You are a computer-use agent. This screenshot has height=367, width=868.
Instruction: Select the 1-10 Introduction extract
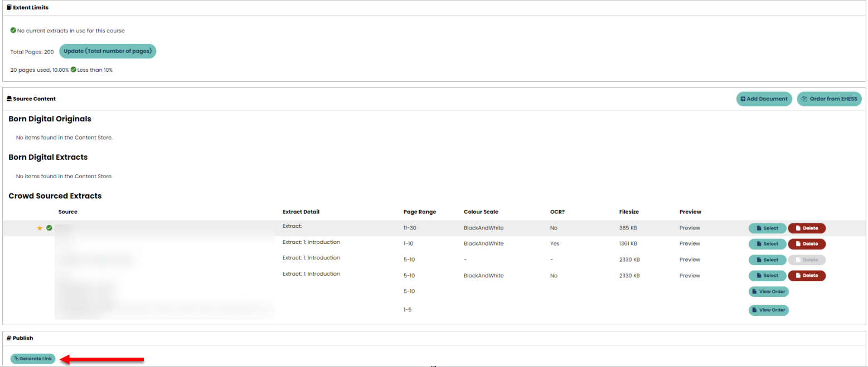click(767, 244)
